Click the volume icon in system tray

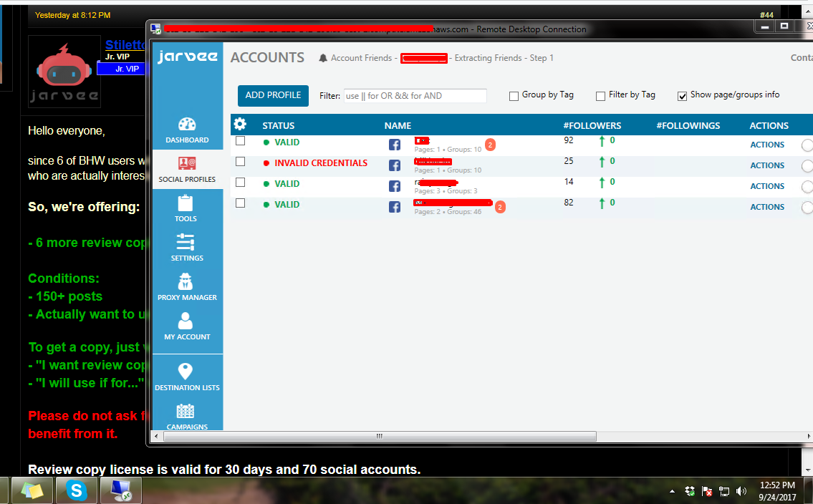(x=741, y=491)
